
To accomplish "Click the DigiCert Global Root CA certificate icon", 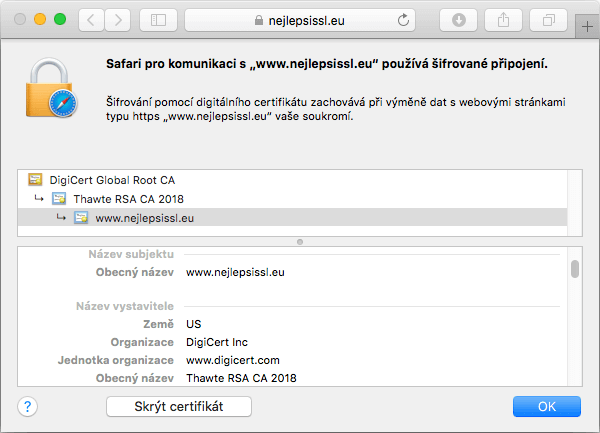I will click(x=35, y=179).
